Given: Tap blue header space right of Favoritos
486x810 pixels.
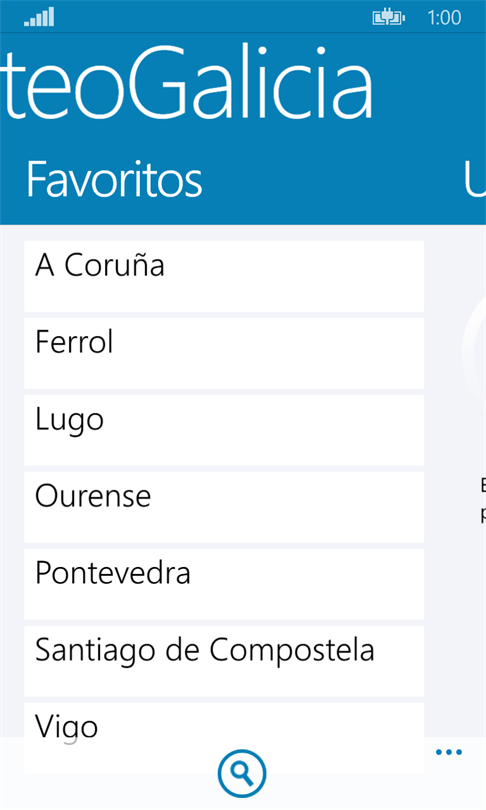Looking at the screenshot, I should [x=331, y=179].
